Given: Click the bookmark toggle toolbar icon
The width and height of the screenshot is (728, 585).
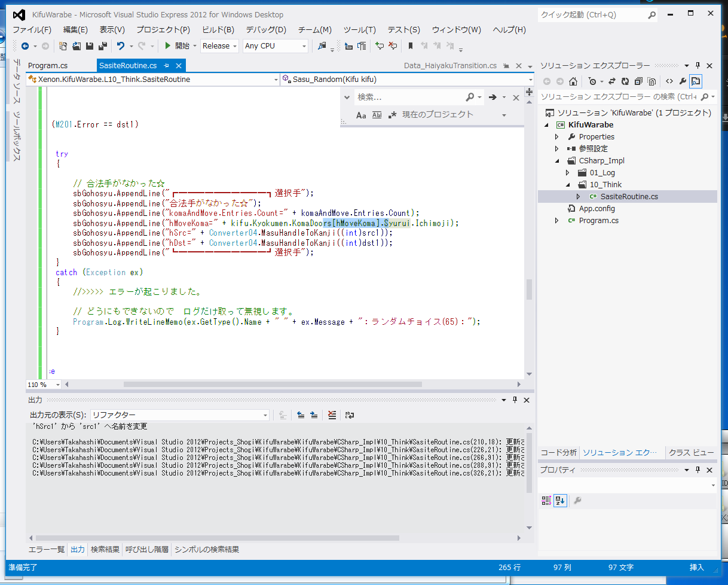Looking at the screenshot, I should click(x=411, y=46).
